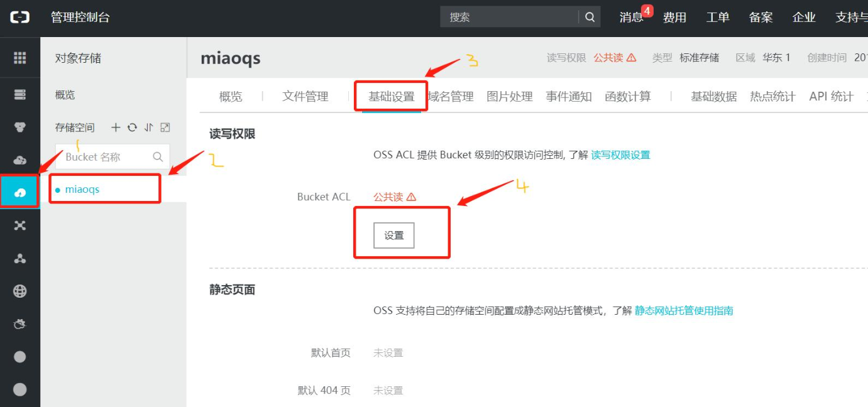868x407 pixels.
Task: Click the 公共读 value beside Bucket ACL
Action: 388,197
